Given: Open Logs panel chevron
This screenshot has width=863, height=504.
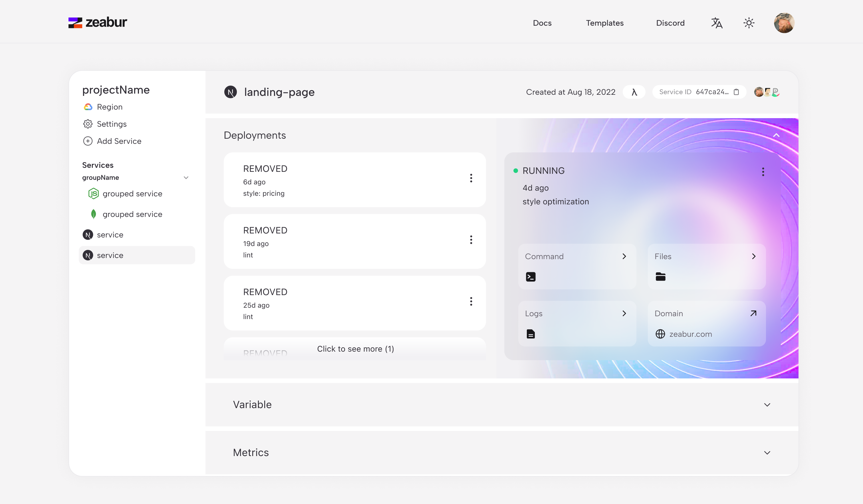Looking at the screenshot, I should tap(624, 314).
